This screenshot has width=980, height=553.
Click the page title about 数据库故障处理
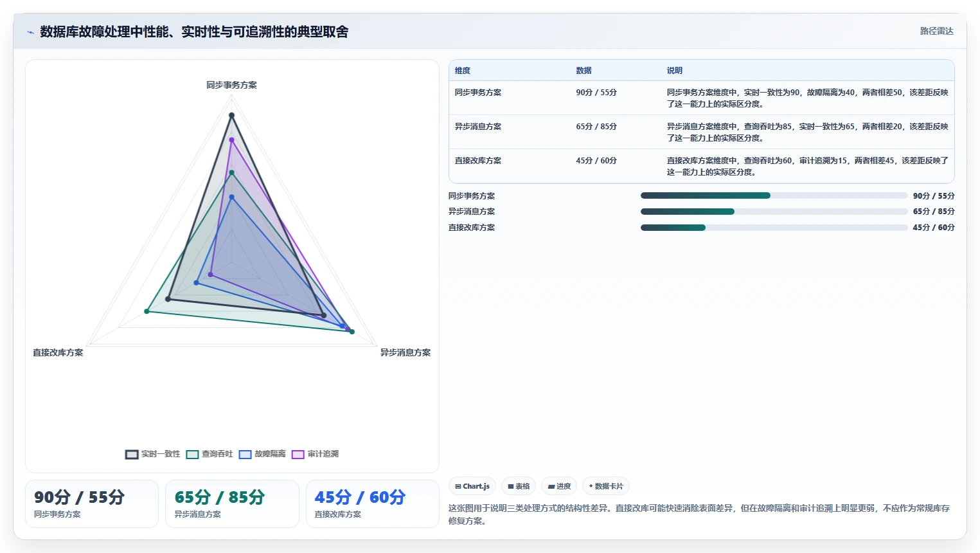coord(194,32)
